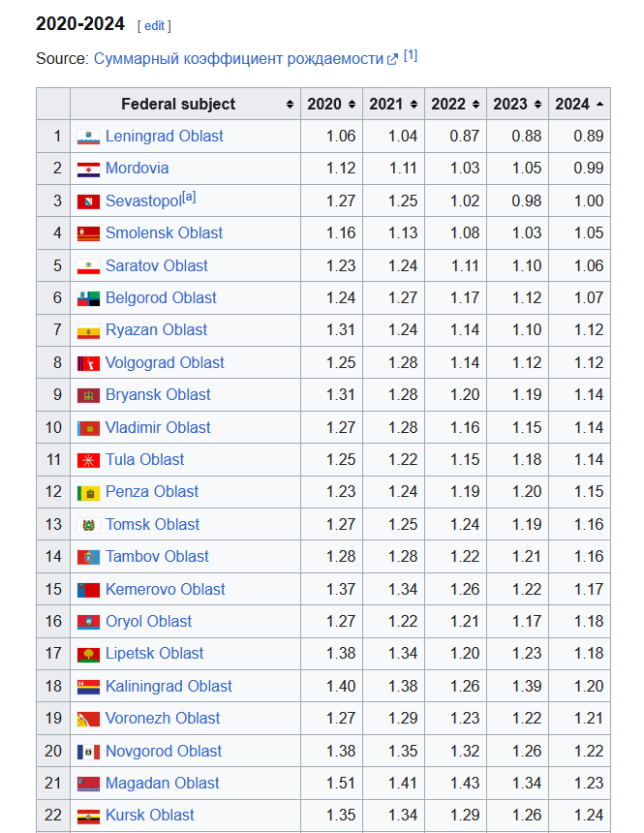Image resolution: width=644 pixels, height=833 pixels.
Task: Click the Saratov Oblast flag icon
Action: click(x=88, y=266)
